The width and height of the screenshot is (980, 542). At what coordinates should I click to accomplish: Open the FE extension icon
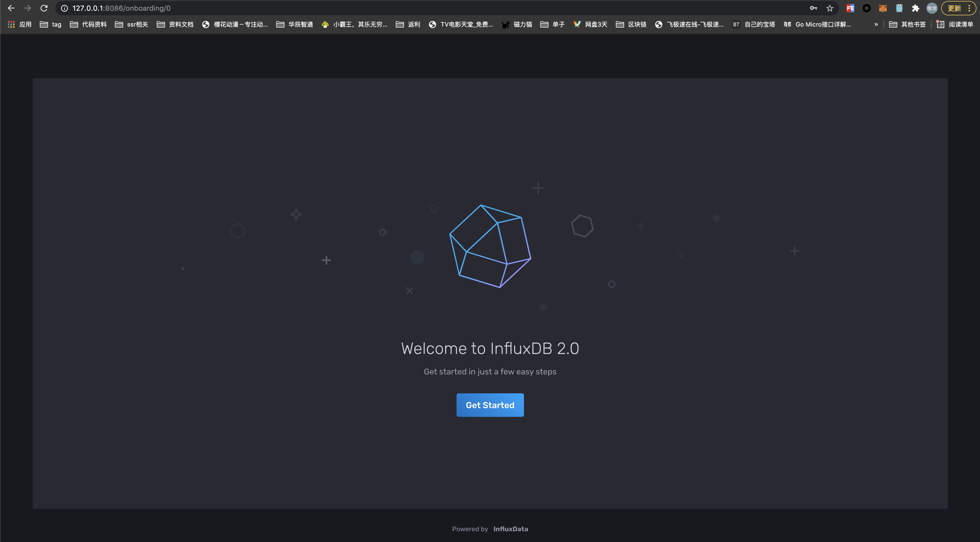tap(850, 8)
